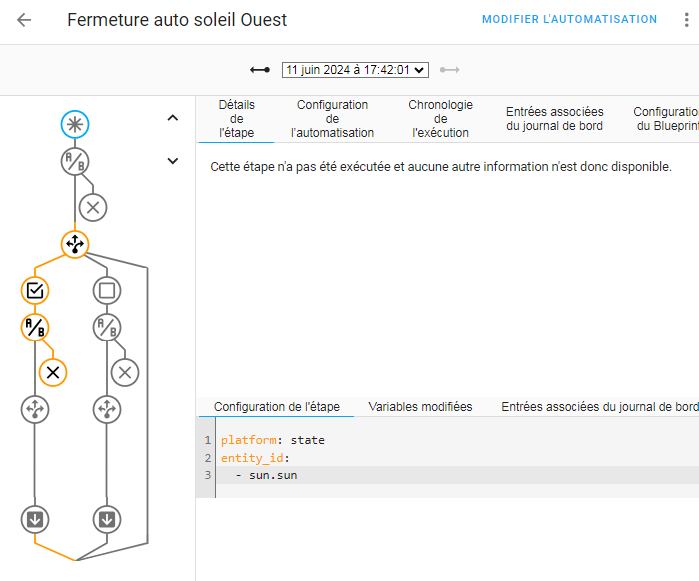Click the sun.sun line in the code editor
699x581 pixels.
pos(273,475)
